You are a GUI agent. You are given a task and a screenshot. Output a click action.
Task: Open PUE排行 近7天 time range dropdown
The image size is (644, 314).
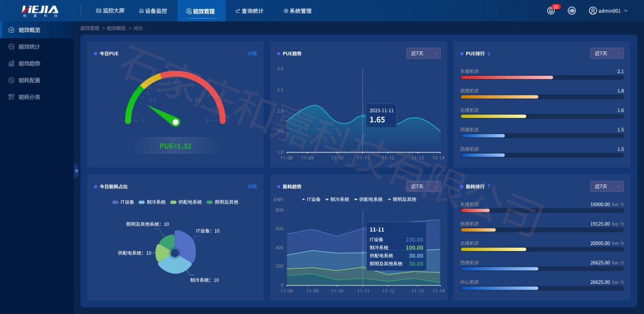pos(606,53)
